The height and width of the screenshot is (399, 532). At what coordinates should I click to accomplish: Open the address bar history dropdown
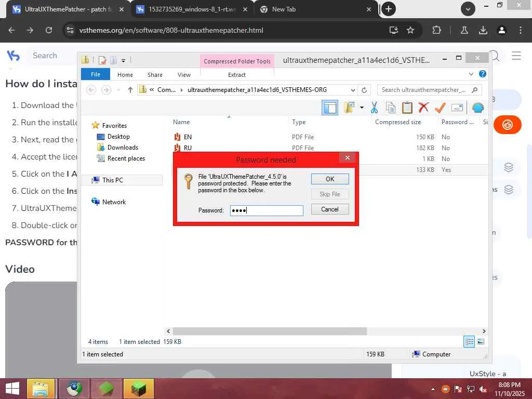353,90
